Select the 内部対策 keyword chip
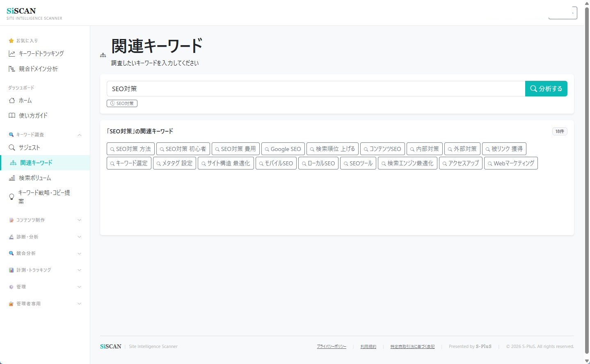 coord(425,149)
